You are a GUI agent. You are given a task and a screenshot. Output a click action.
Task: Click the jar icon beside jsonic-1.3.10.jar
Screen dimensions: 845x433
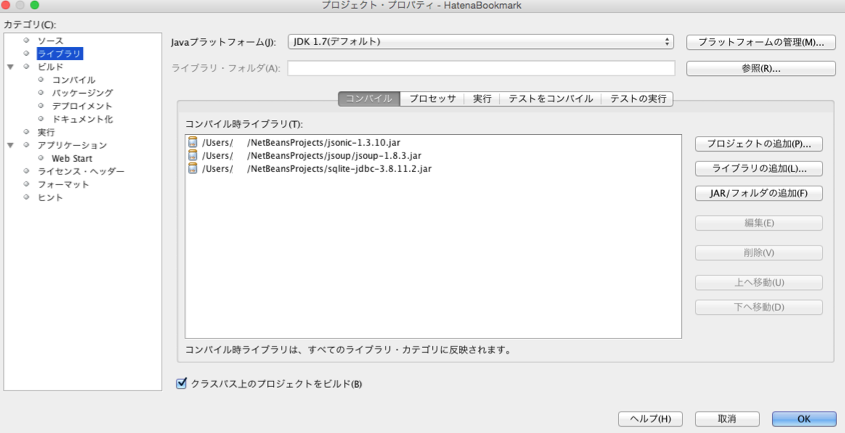click(x=192, y=142)
